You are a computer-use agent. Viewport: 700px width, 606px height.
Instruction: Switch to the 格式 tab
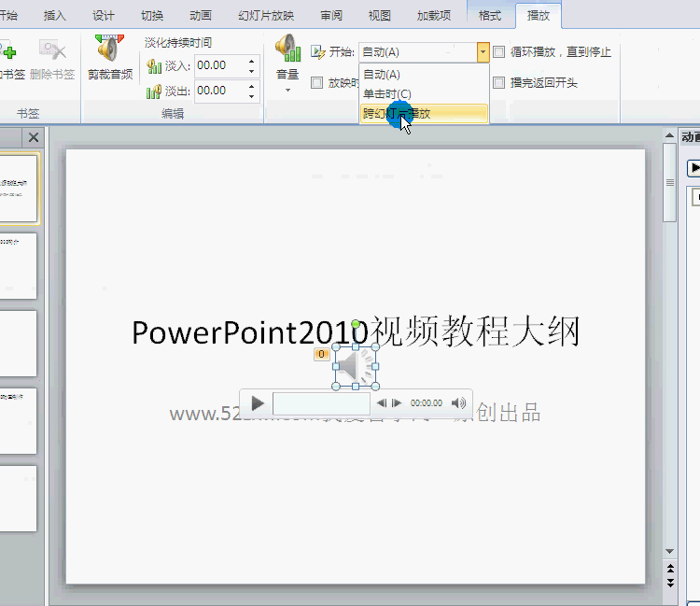[490, 16]
